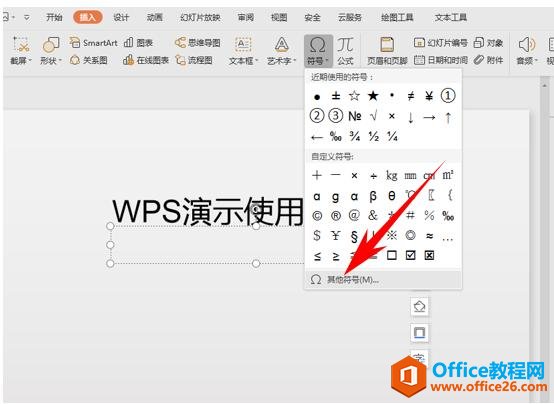Insert the © copyright symbol
Screen dimensions: 554x404
pyautogui.click(x=317, y=216)
